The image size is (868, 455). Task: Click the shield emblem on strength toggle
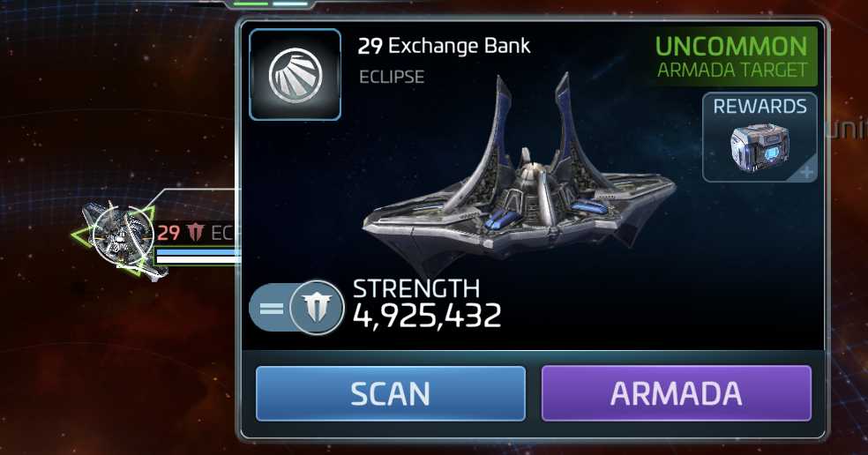317,308
